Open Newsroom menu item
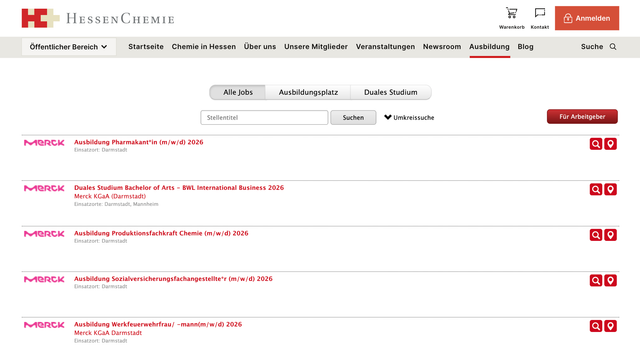 point(442,47)
